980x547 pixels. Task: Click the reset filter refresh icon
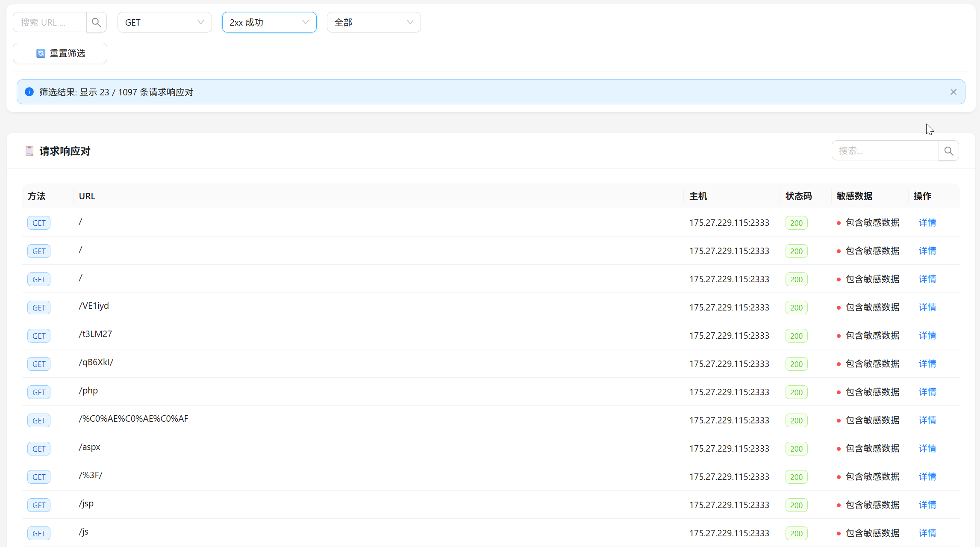[41, 53]
